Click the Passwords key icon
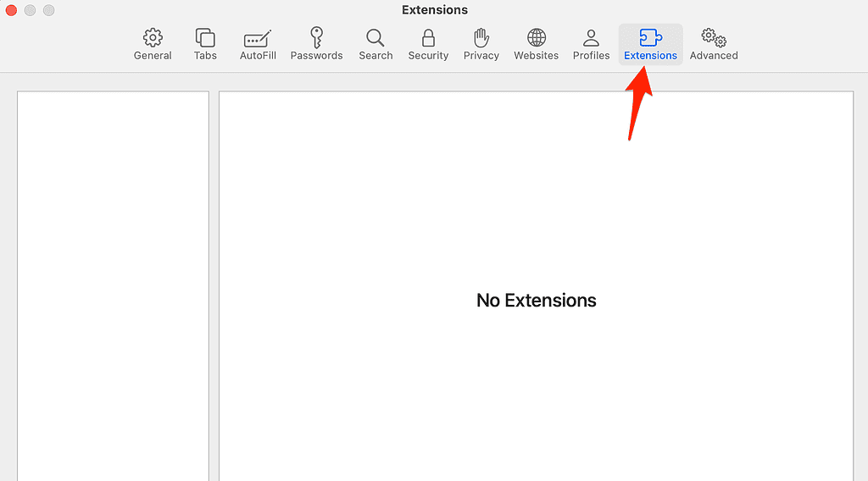This screenshot has width=868, height=481. 316,38
